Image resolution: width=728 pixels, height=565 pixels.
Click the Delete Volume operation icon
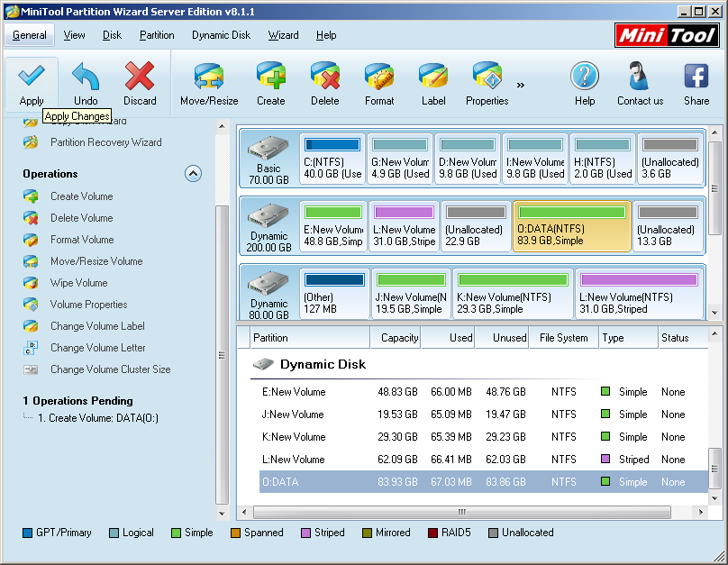(x=31, y=218)
